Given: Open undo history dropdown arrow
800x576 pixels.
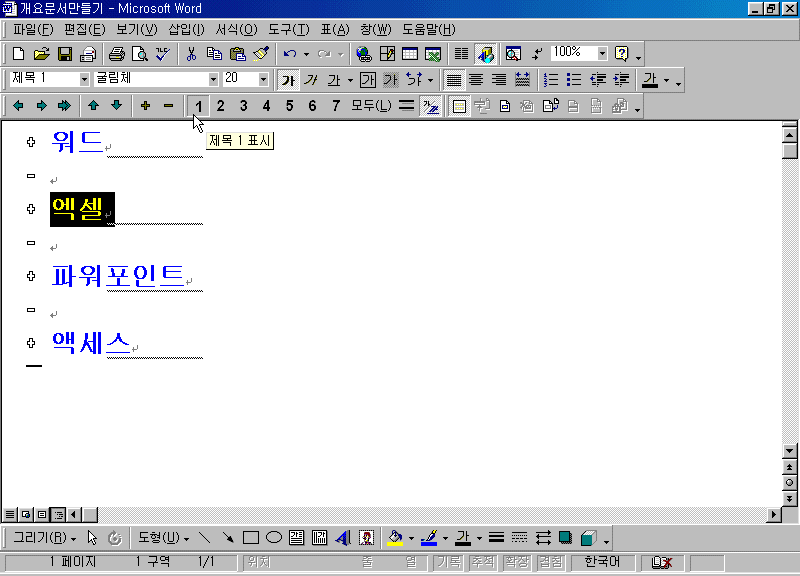Looking at the screenshot, I should point(306,54).
